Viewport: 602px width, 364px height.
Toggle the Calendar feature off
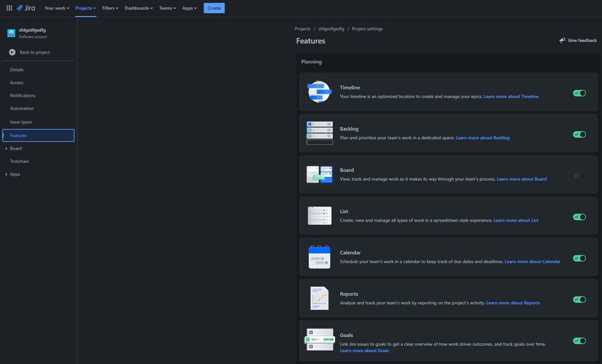[579, 258]
